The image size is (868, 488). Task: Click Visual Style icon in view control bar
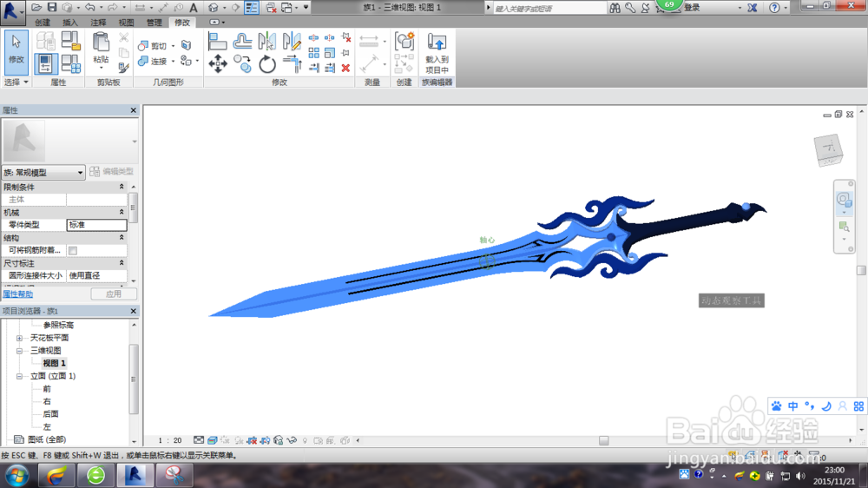point(212,440)
